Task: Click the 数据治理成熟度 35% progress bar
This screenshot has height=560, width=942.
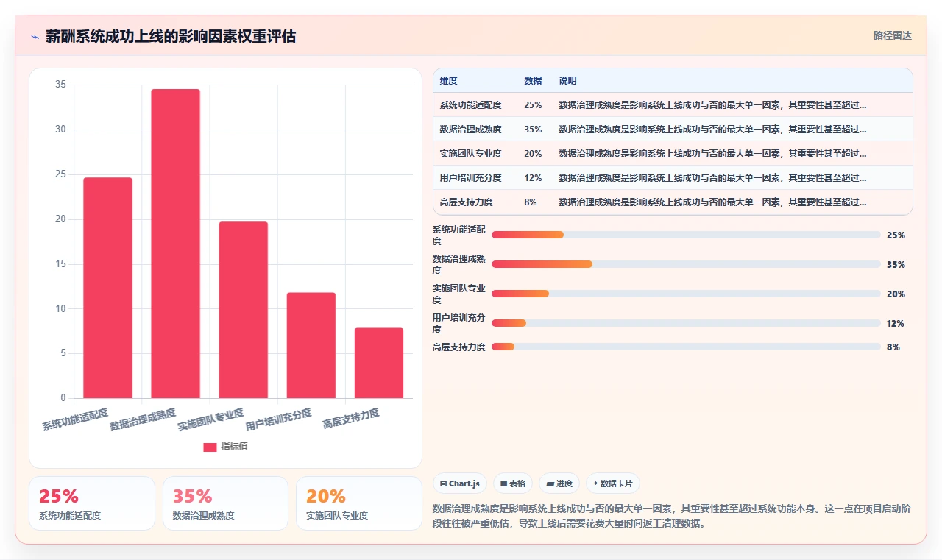Action: (x=686, y=264)
